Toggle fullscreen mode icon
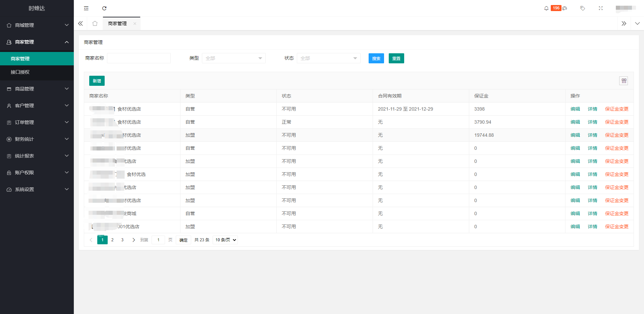This screenshot has height=314, width=644. [x=601, y=8]
